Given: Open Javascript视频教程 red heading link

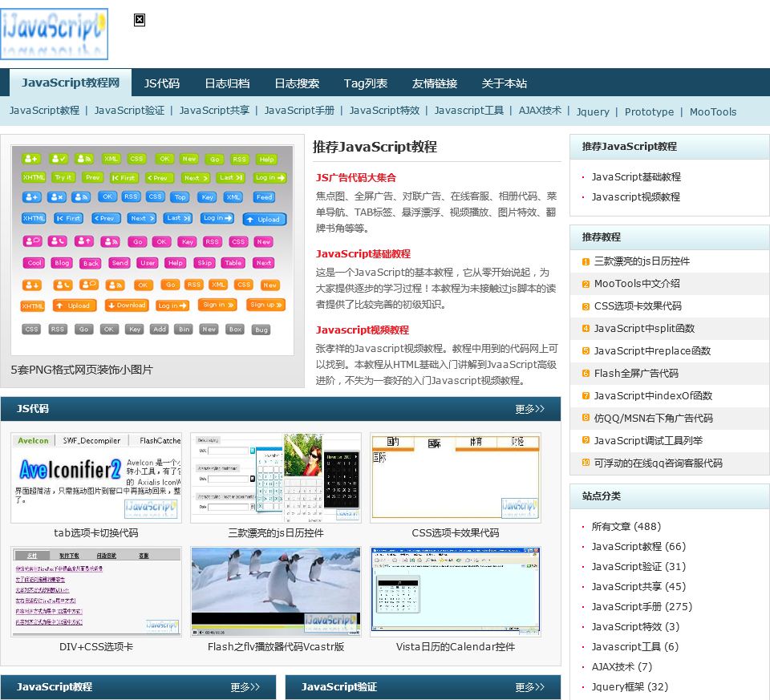Looking at the screenshot, I should [x=362, y=330].
